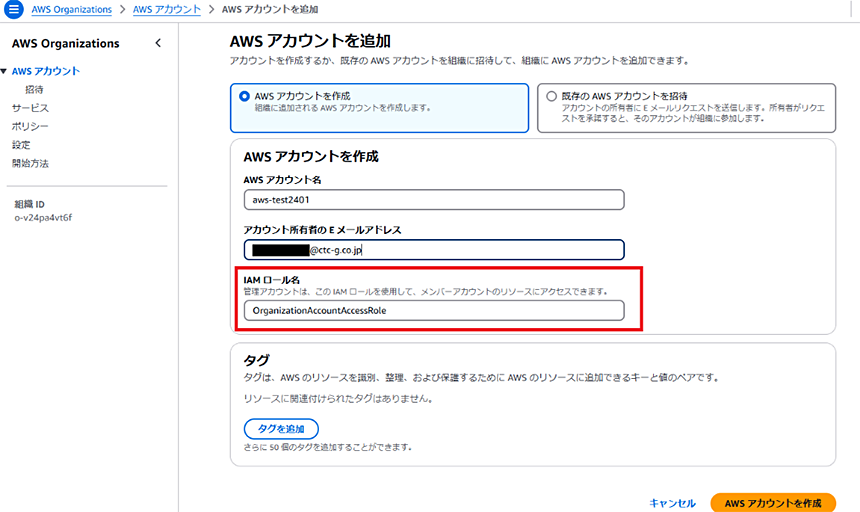The height and width of the screenshot is (512, 860).
Task: Click the AWS アカウントを追加 page heading
Action: click(310, 41)
